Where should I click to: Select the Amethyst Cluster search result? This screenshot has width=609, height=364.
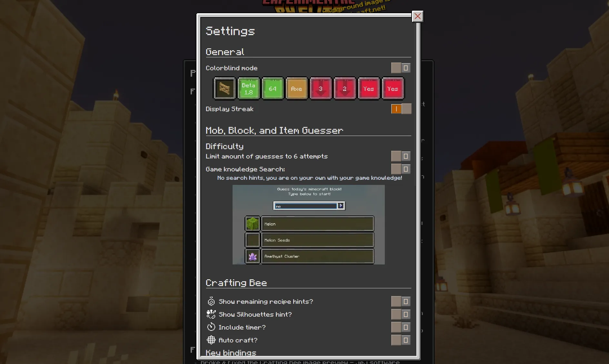[317, 256]
